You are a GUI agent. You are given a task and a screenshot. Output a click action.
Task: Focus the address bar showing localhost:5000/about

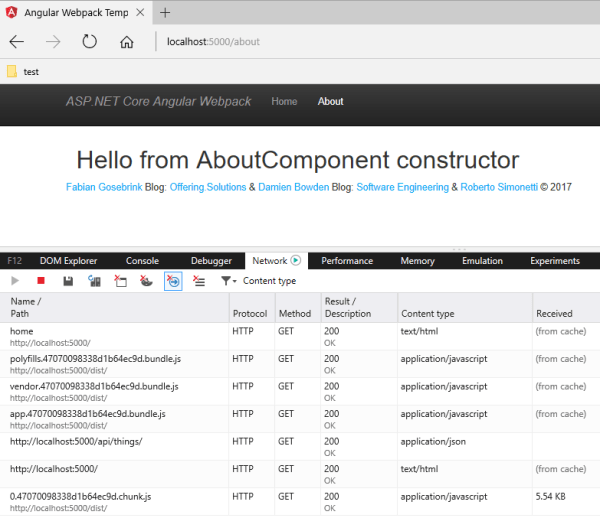(x=213, y=41)
